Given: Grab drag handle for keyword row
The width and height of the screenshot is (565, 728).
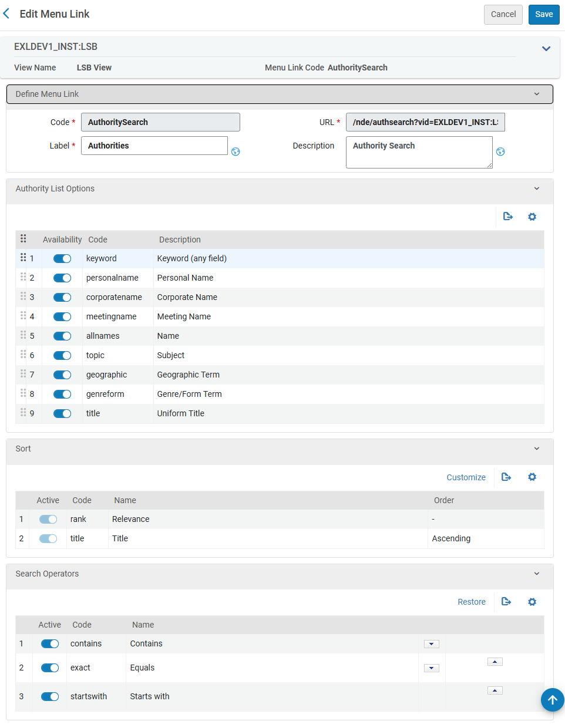Looking at the screenshot, I should (x=23, y=257).
